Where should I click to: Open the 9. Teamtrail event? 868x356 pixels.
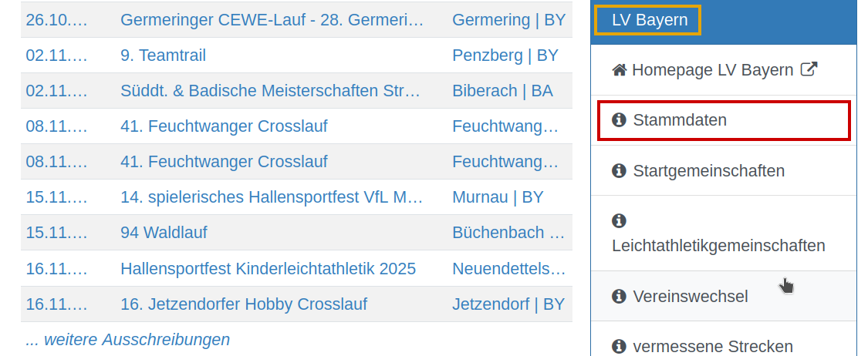point(163,55)
